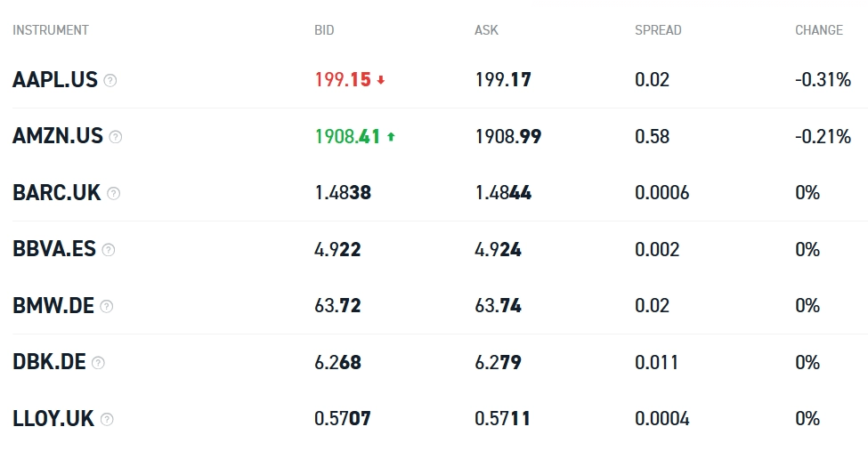Click the question icon next to BBVA.ES
Screen dimensions: 868x451
click(x=109, y=250)
